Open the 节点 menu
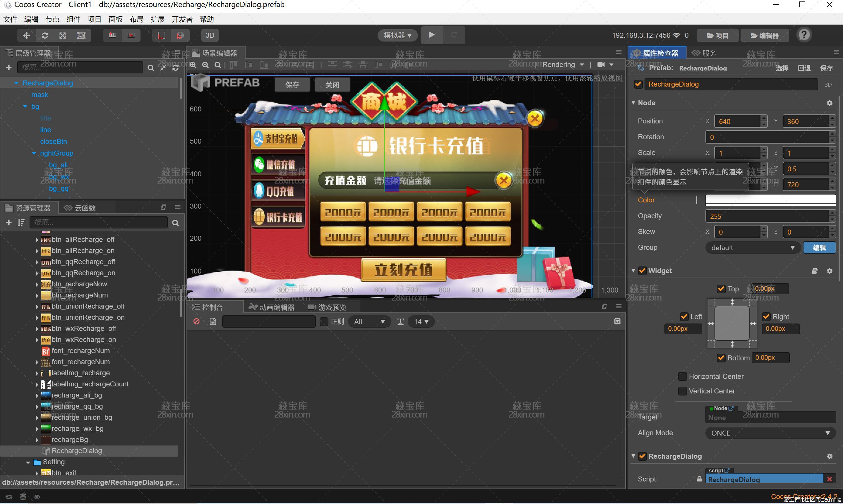This screenshot has height=504, width=843. (x=52, y=19)
